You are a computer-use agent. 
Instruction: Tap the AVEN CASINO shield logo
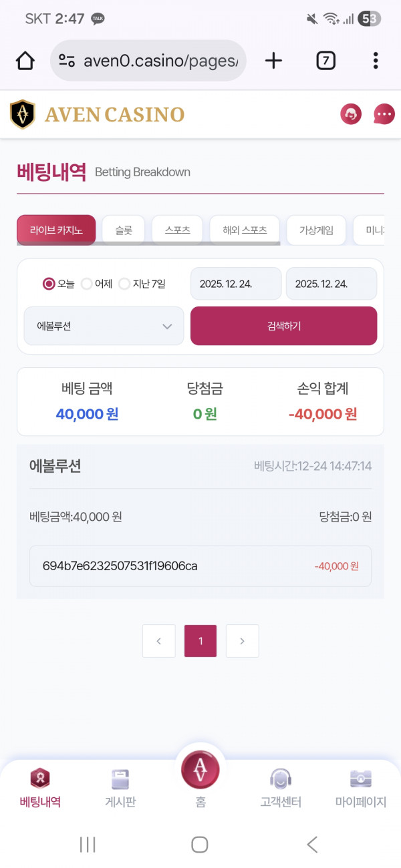coord(22,114)
